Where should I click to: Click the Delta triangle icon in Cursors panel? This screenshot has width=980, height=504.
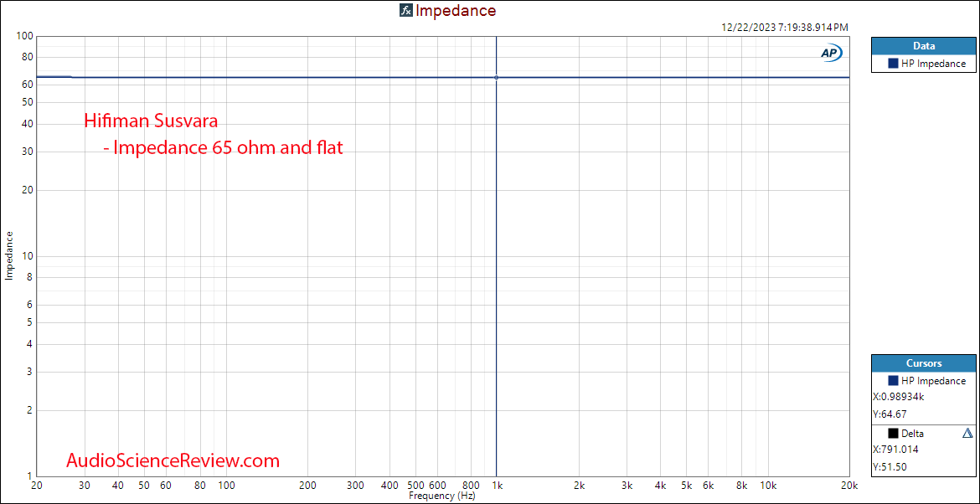pyautogui.click(x=967, y=433)
